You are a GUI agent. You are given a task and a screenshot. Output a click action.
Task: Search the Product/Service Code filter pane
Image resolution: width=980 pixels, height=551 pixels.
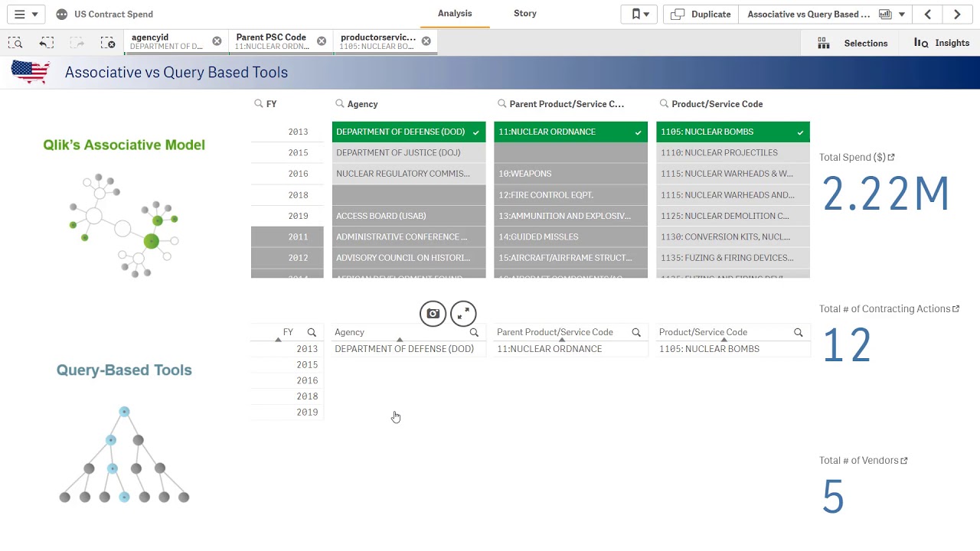click(x=665, y=103)
